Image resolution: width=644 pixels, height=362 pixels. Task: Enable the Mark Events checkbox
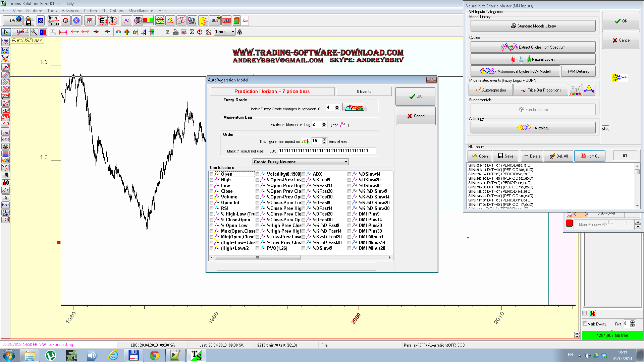[585, 324]
